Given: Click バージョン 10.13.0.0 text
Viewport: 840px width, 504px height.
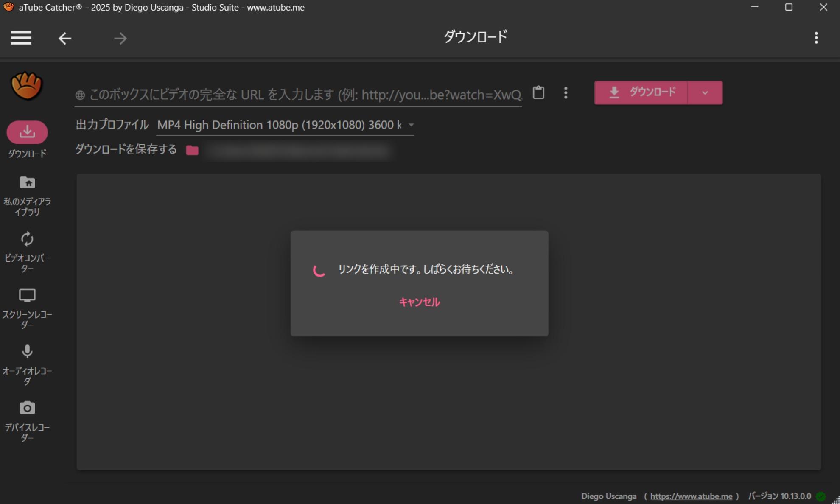Looking at the screenshot, I should (779, 496).
